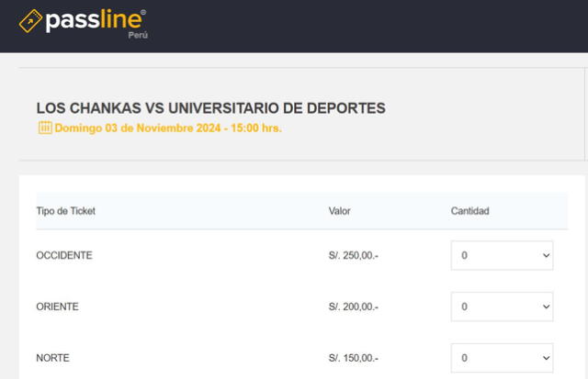Expand the ORIENTE ticket quantity selector
Screen dimensions: 588x379
(x=502, y=307)
